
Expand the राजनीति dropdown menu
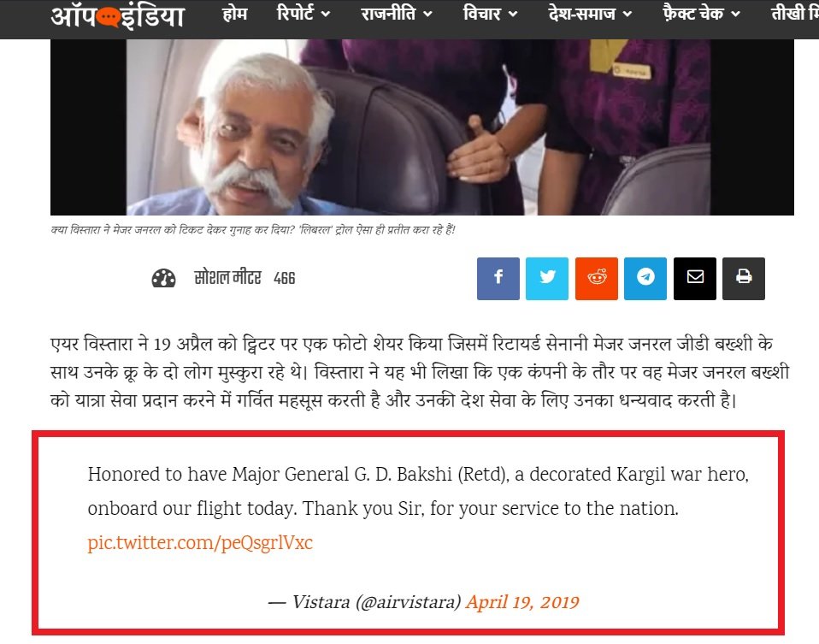pyautogui.click(x=397, y=14)
